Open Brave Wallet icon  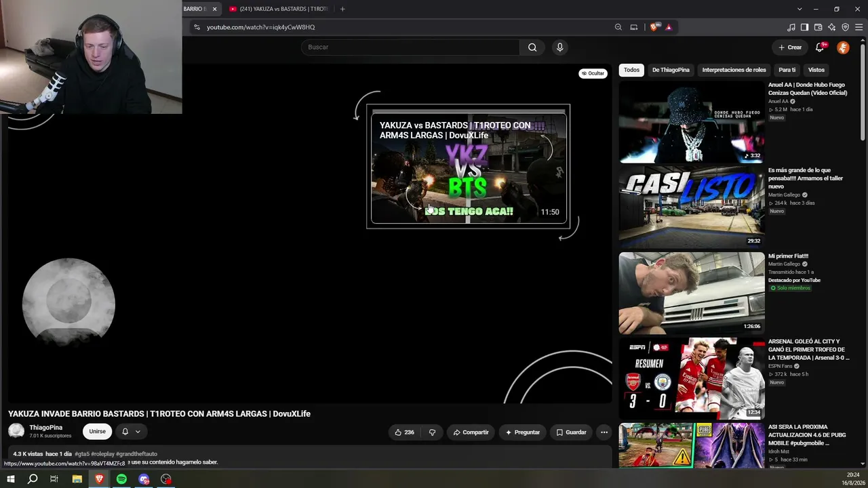click(x=818, y=27)
